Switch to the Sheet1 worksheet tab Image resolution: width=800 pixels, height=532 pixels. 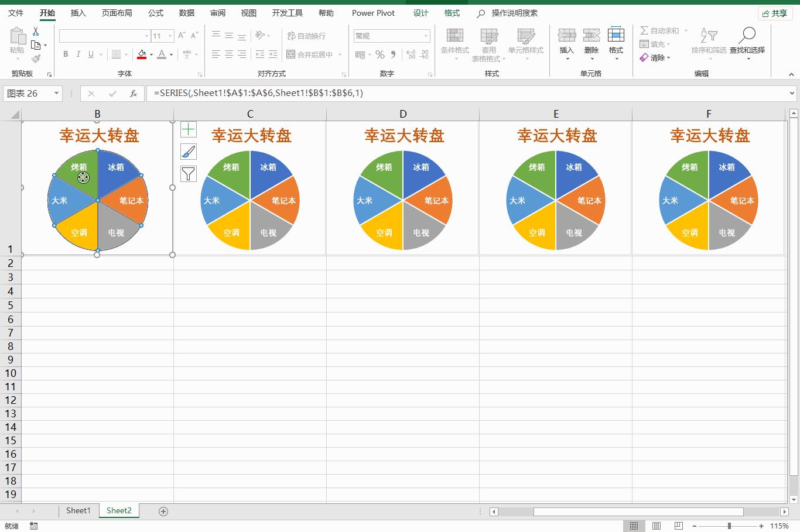[78, 510]
